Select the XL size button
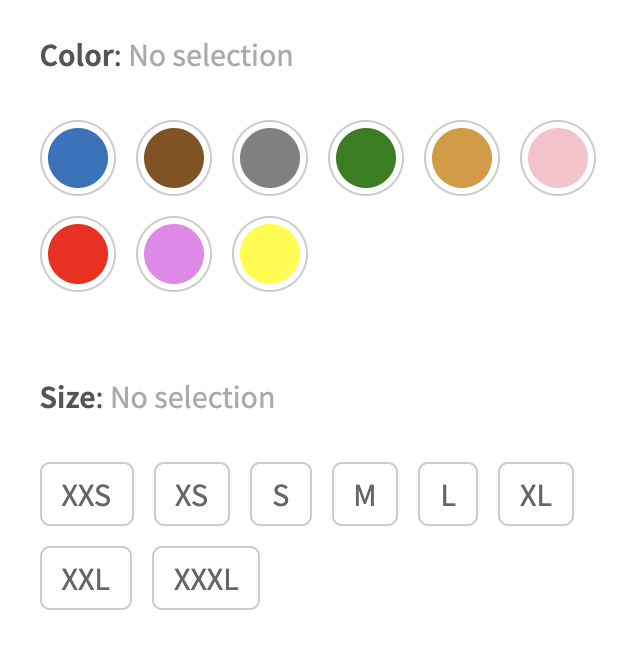This screenshot has width=644, height=650. (x=536, y=494)
